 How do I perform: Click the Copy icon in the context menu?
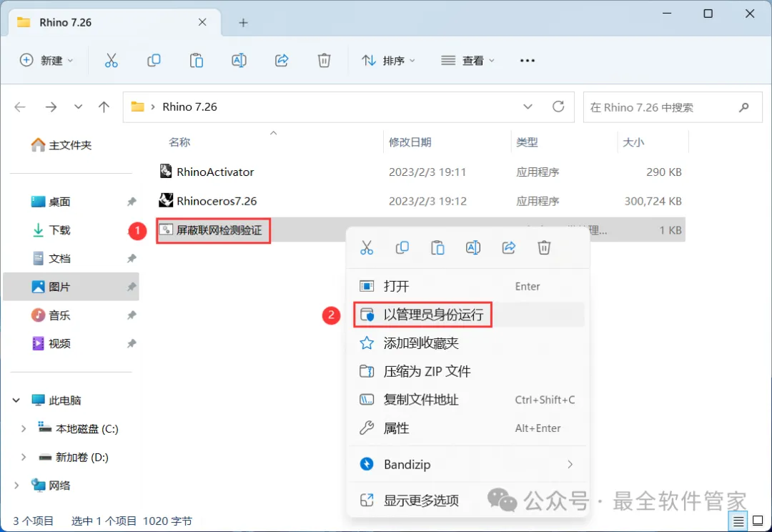[x=402, y=247]
